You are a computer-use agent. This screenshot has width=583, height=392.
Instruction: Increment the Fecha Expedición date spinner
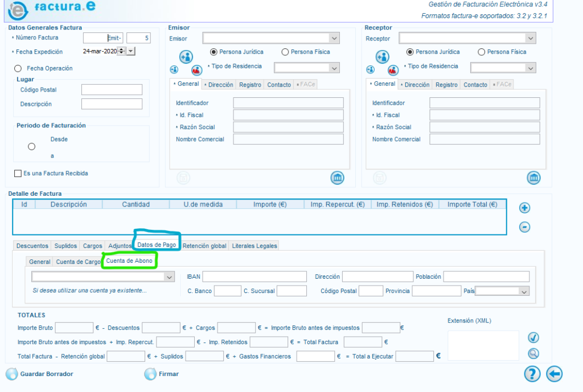pyautogui.click(x=121, y=49)
